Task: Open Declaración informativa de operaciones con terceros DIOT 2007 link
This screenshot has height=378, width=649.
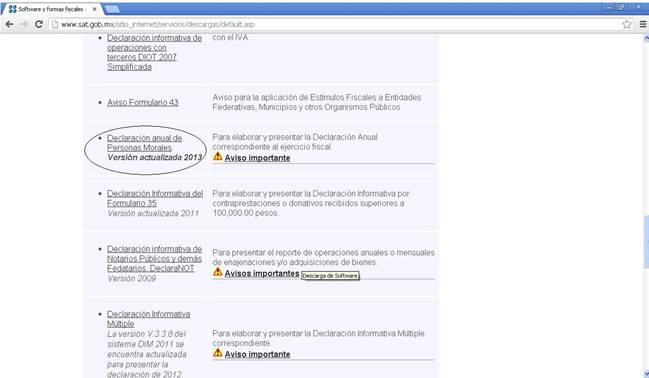Action: (154, 52)
